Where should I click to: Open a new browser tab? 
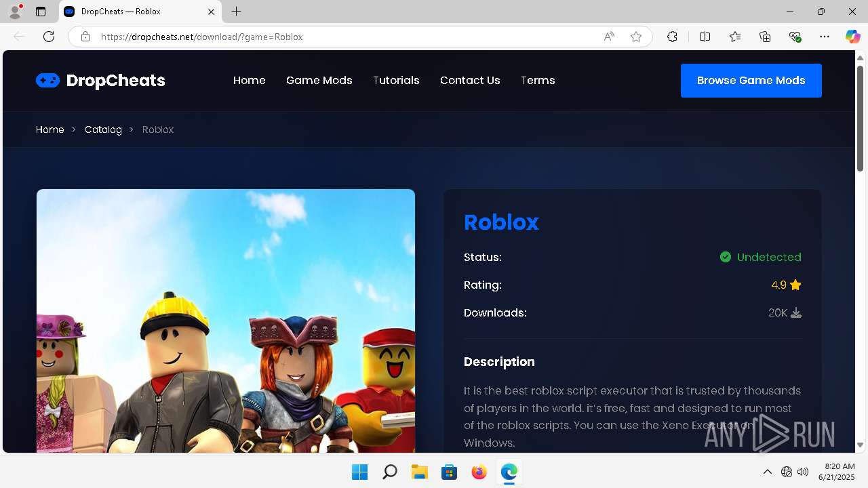(x=236, y=12)
